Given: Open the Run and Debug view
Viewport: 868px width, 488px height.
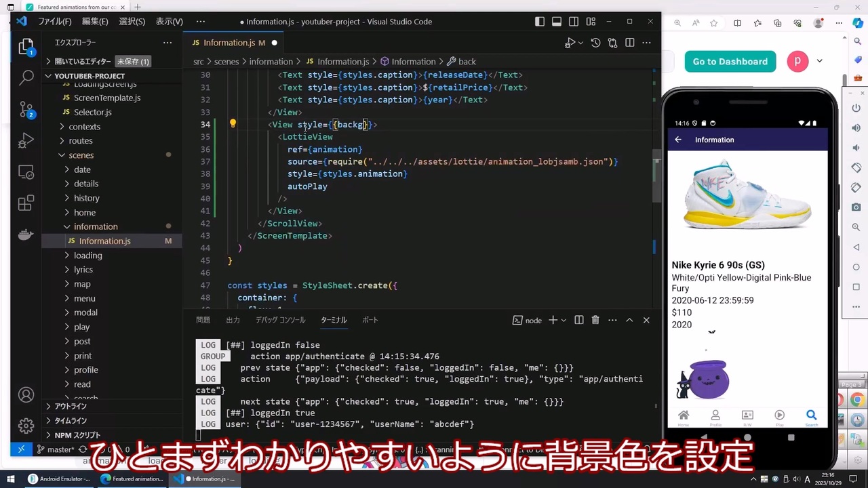Looking at the screenshot, I should pyautogui.click(x=26, y=140).
